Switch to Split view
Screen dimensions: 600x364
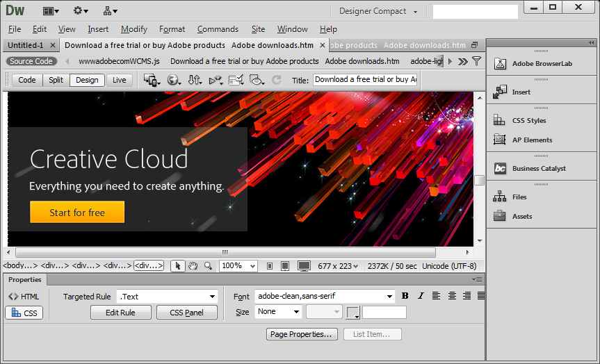56,80
